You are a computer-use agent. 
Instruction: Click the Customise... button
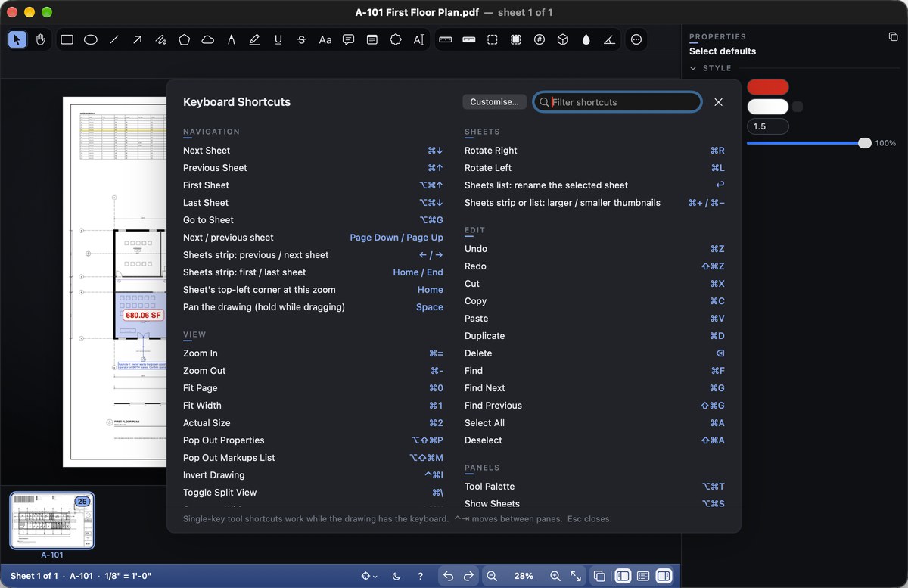pyautogui.click(x=494, y=101)
